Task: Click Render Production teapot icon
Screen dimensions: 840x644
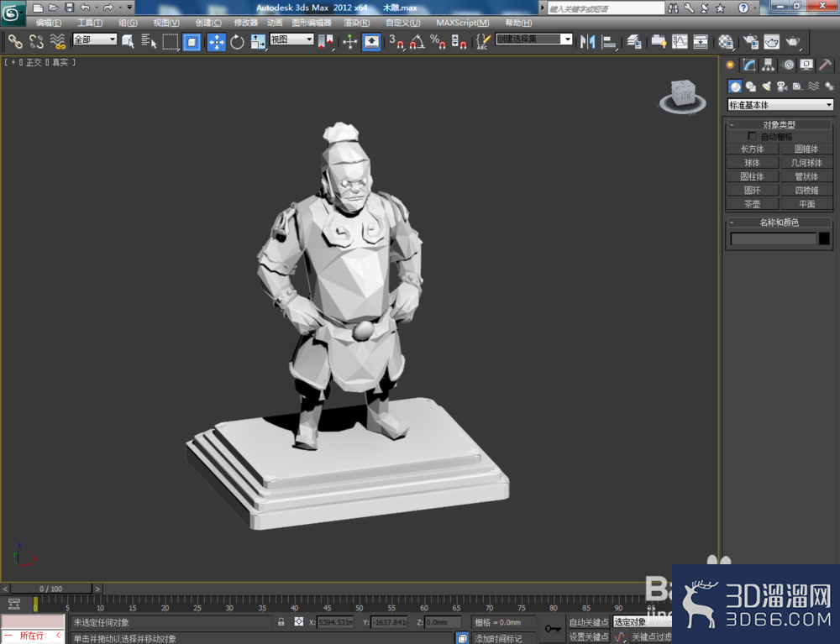Action: (x=792, y=42)
